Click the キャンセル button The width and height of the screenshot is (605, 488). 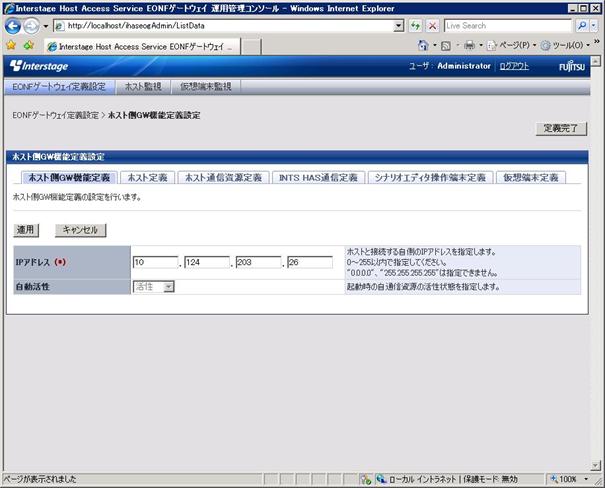tap(80, 230)
